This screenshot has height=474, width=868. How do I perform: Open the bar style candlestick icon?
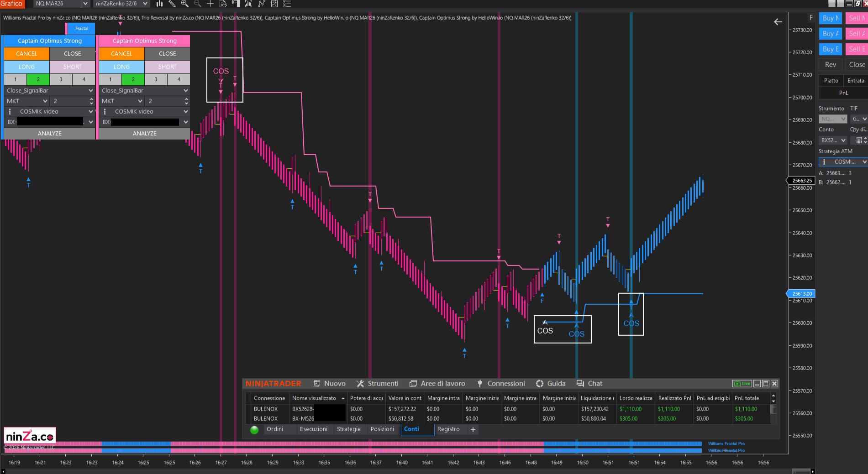tap(159, 4)
